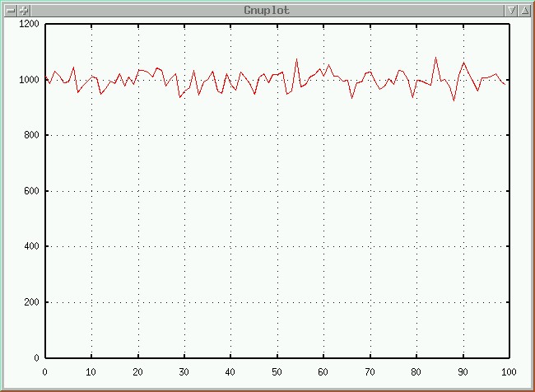Click the x-axis label 80
The image size is (535, 392).
coord(416,372)
